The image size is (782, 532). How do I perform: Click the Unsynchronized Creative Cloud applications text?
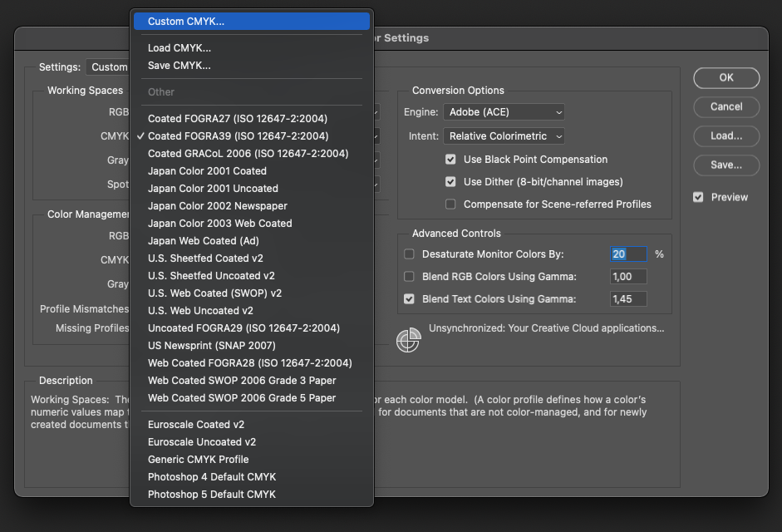tap(546, 328)
